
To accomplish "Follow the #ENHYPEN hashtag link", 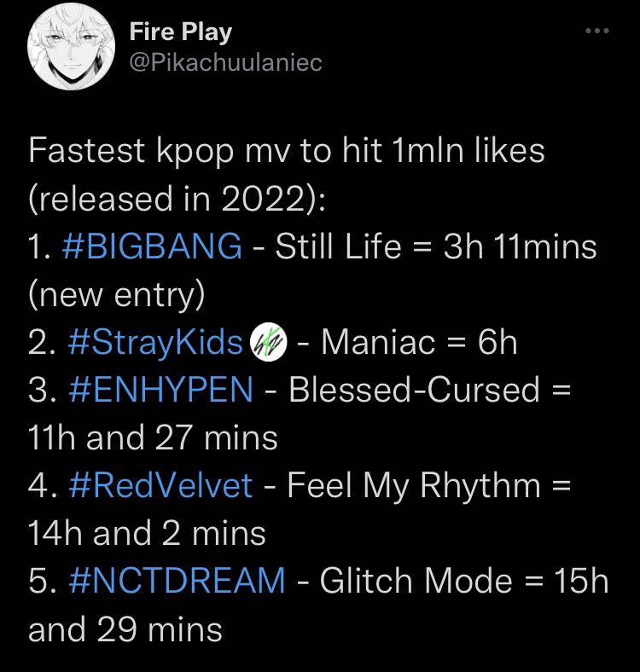I will tap(160, 390).
